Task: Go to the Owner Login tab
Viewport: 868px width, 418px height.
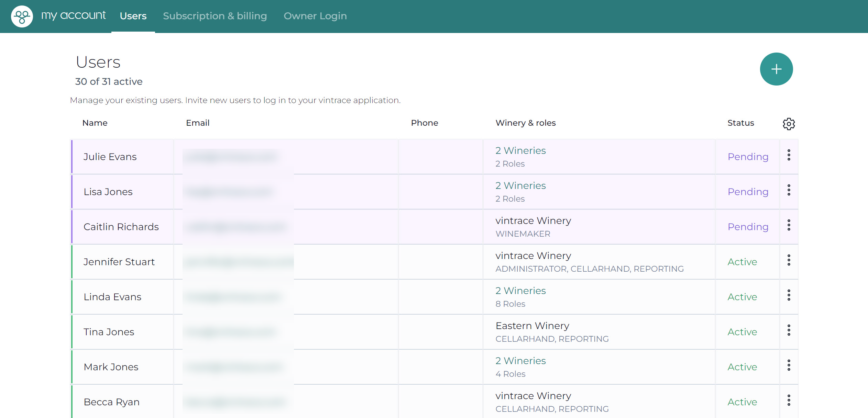Action: [315, 16]
